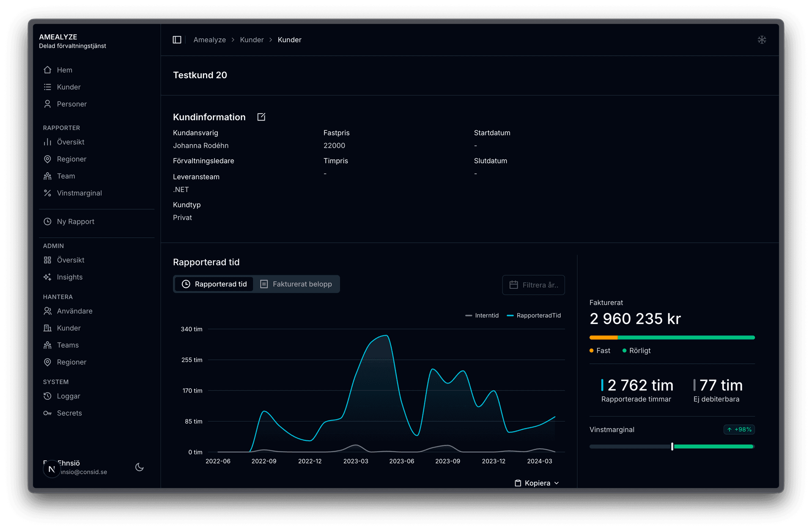Click the edit pencil icon beside Kundinformation
This screenshot has width=812, height=530.
(x=261, y=117)
